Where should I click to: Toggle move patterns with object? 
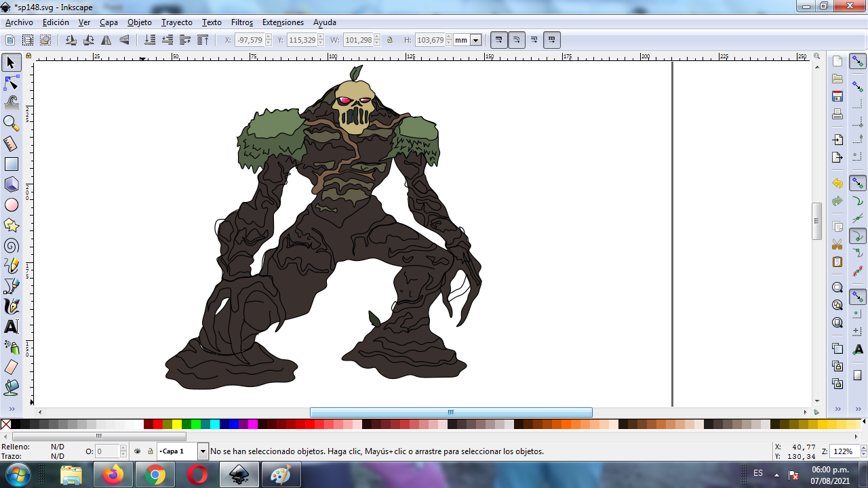(x=552, y=40)
